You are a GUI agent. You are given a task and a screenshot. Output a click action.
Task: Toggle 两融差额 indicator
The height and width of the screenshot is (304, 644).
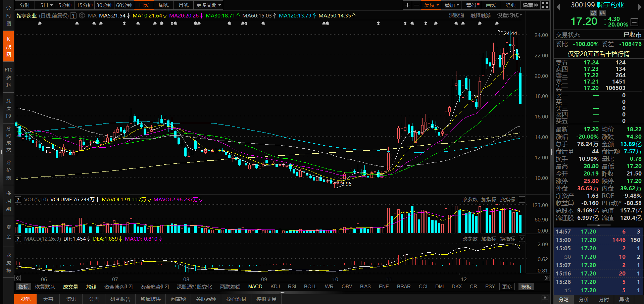point(230,287)
